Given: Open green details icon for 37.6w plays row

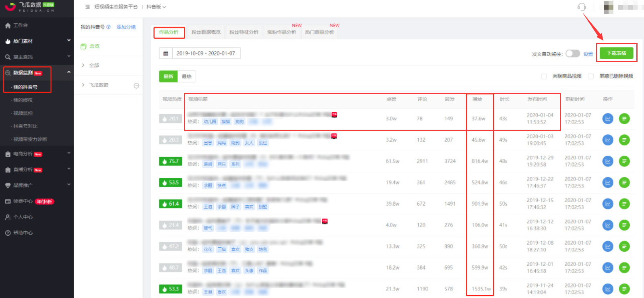Looking at the screenshot, I should pyautogui.click(x=624, y=119).
